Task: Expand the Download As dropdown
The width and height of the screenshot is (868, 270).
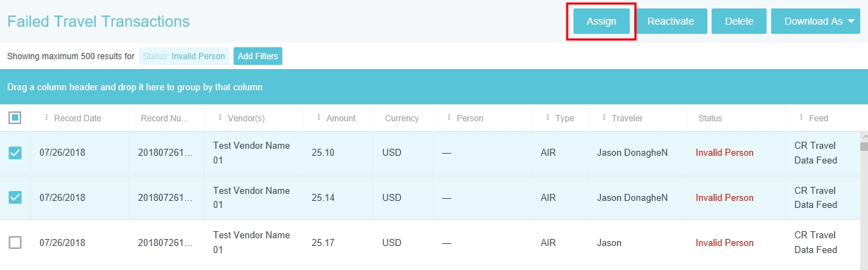Action: 815,21
